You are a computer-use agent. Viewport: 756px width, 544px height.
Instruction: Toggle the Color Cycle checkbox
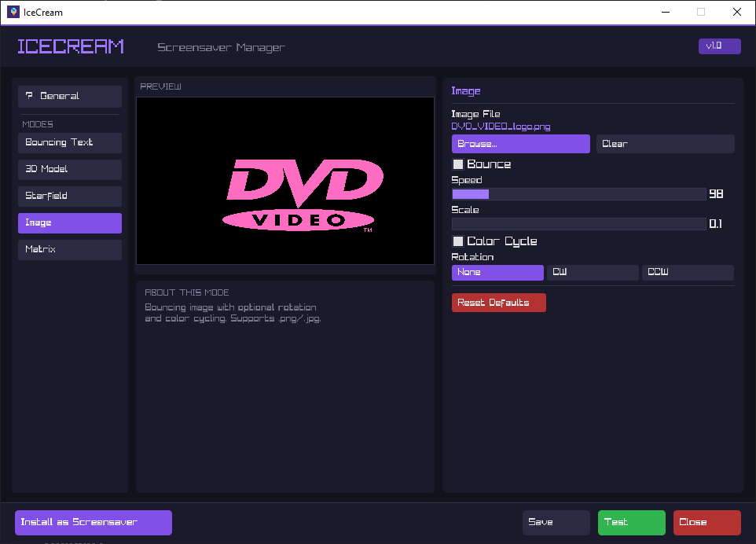(458, 241)
